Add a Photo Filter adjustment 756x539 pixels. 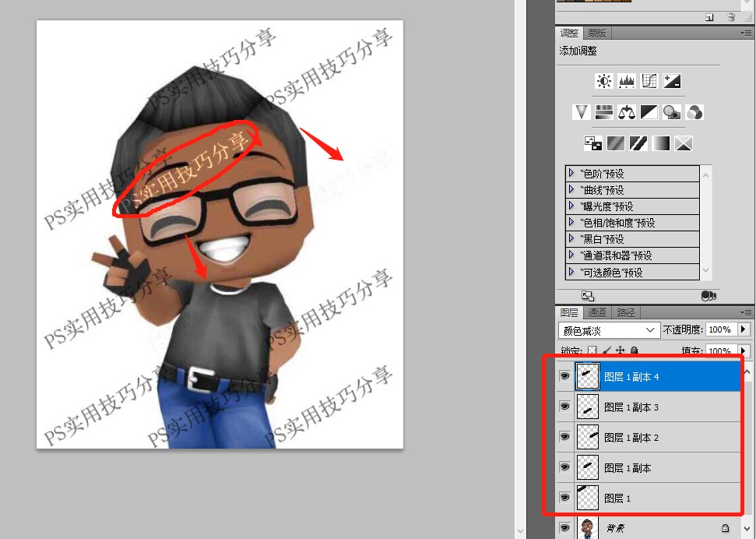(x=672, y=112)
